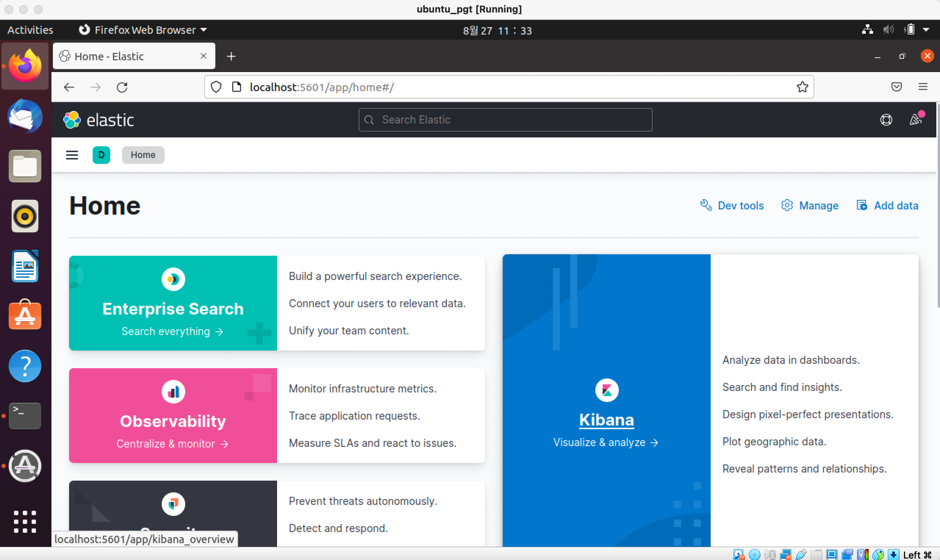Select the Home - Elastic tab
Viewport: 940px width, 560px height.
(x=134, y=56)
